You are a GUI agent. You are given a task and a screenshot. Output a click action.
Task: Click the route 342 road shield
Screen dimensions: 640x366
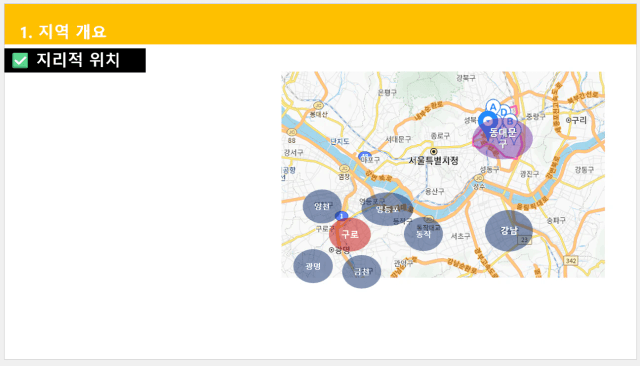[x=571, y=260]
